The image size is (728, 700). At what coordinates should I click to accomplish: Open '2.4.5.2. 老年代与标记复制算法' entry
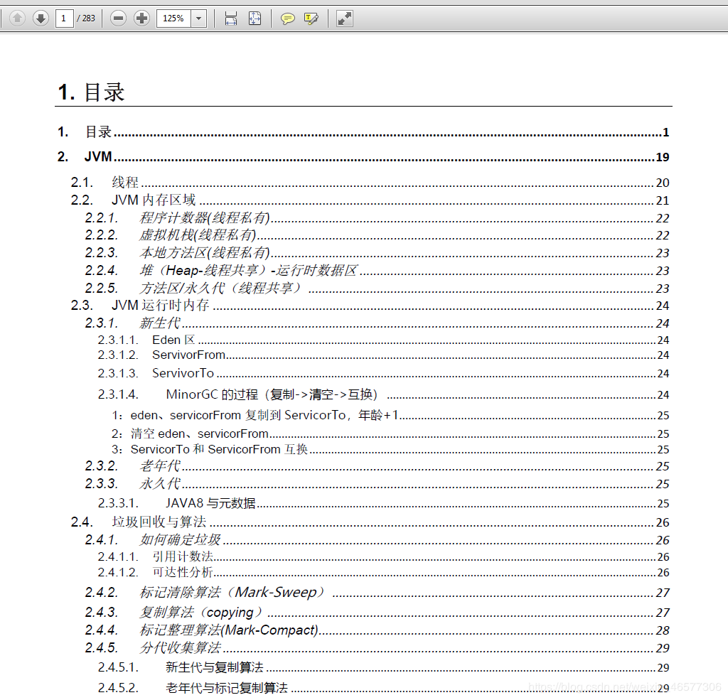(383, 688)
